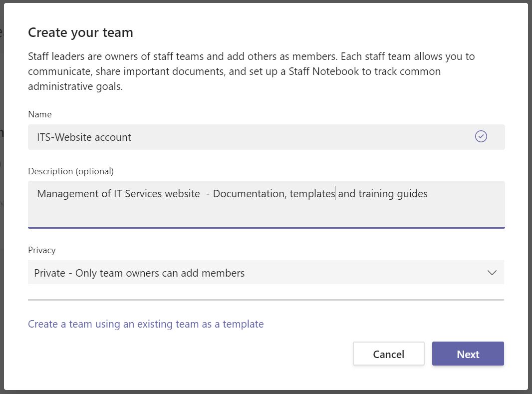Open 'Create a team using an existing team as a template'
This screenshot has width=532, height=394.
145,324
